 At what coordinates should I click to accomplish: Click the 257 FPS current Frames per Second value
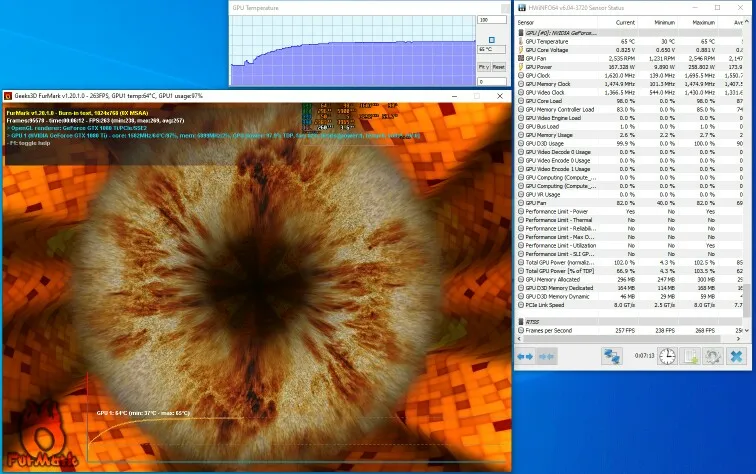[625, 331]
